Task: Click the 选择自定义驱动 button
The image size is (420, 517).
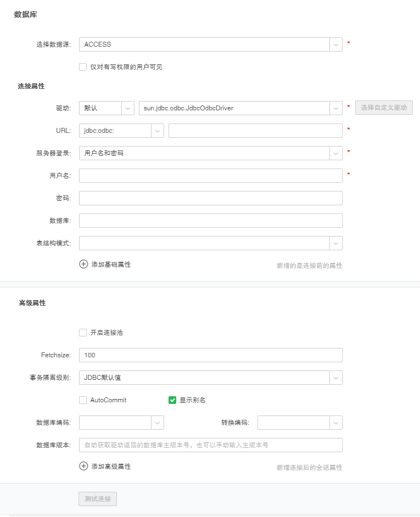Action: 384,108
